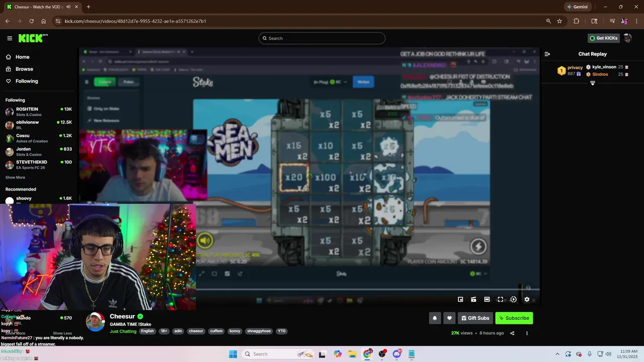The image size is (644, 362).
Task: Open the Kick user profile avatar menu
Action: click(627, 38)
